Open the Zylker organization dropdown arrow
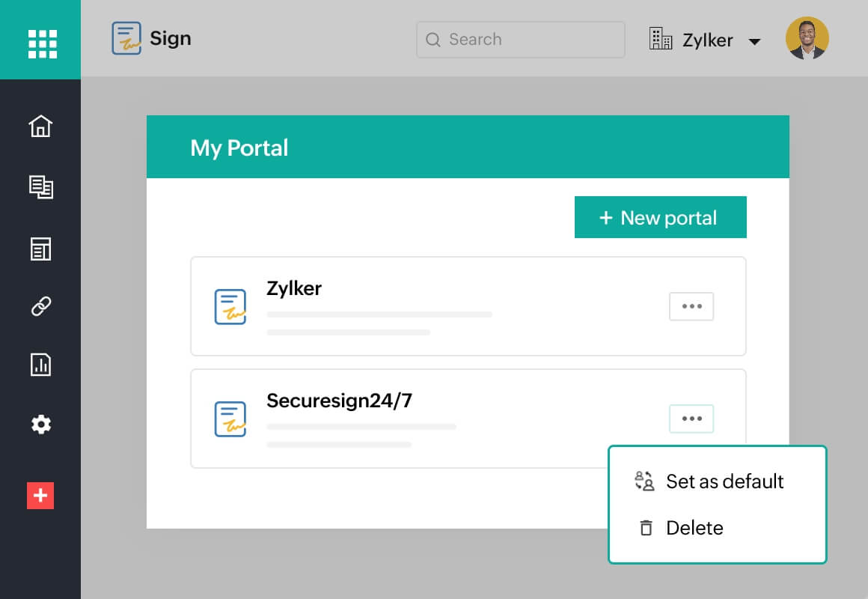Image resolution: width=868 pixels, height=599 pixels. pos(756,41)
